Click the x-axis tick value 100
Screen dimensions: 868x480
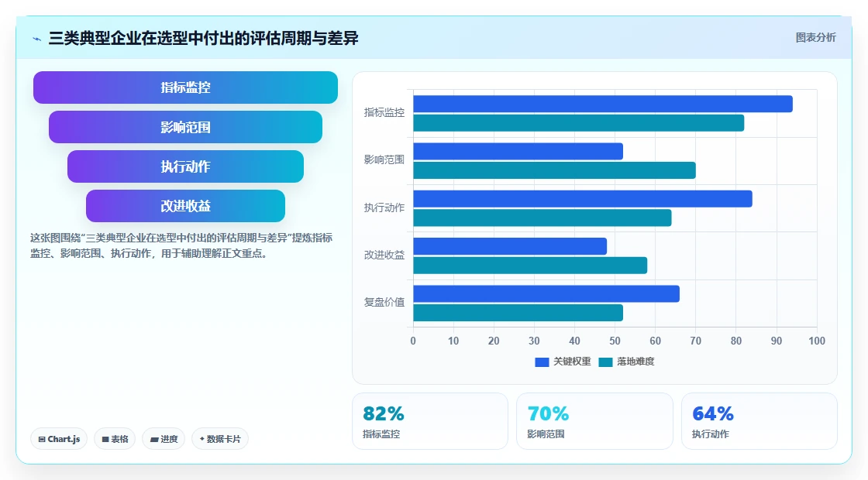[x=817, y=341]
